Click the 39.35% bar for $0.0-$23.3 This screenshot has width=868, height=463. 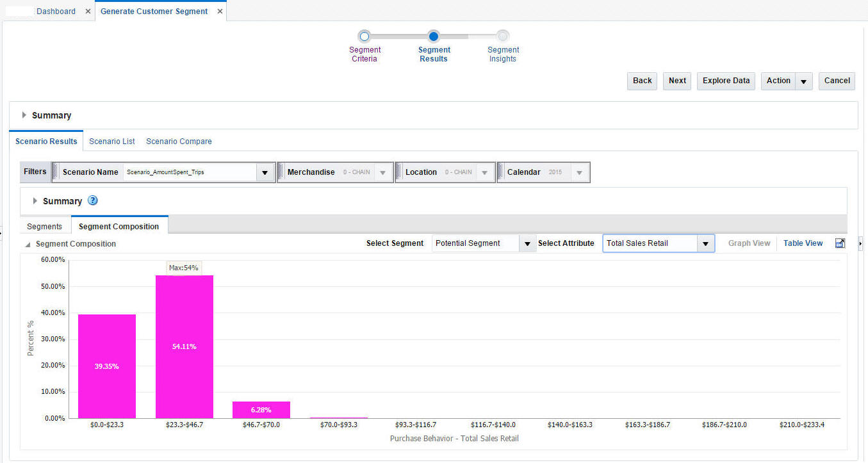click(x=107, y=366)
